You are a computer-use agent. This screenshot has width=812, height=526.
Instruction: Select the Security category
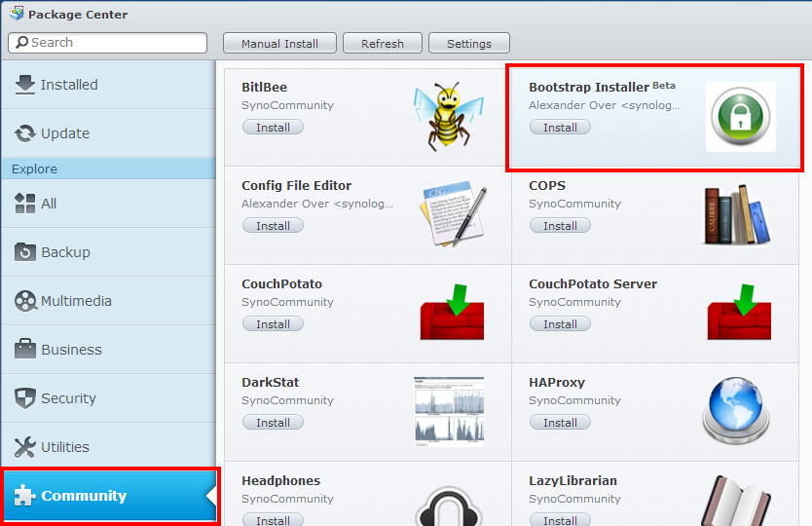point(109,398)
